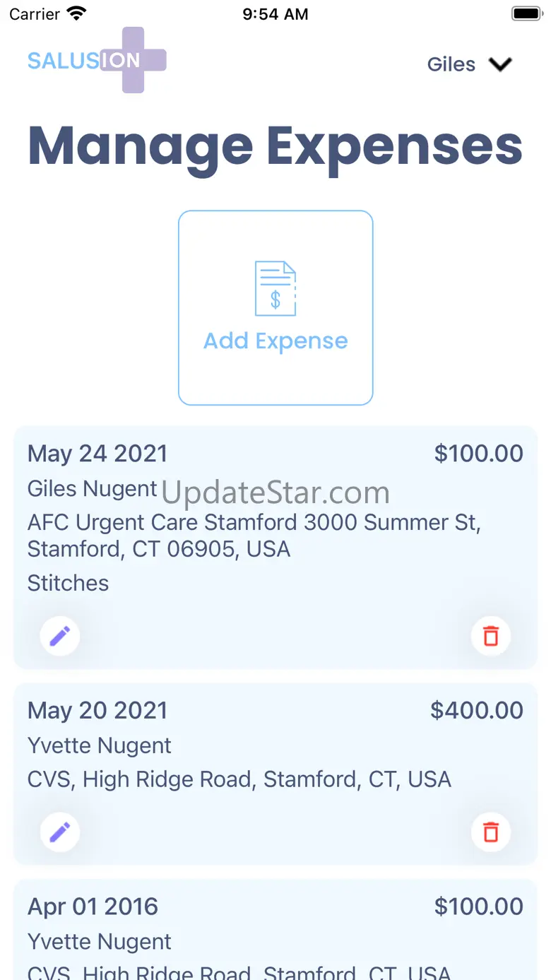The image size is (551, 980).
Task: Tap the battery indicator
Action: click(526, 13)
